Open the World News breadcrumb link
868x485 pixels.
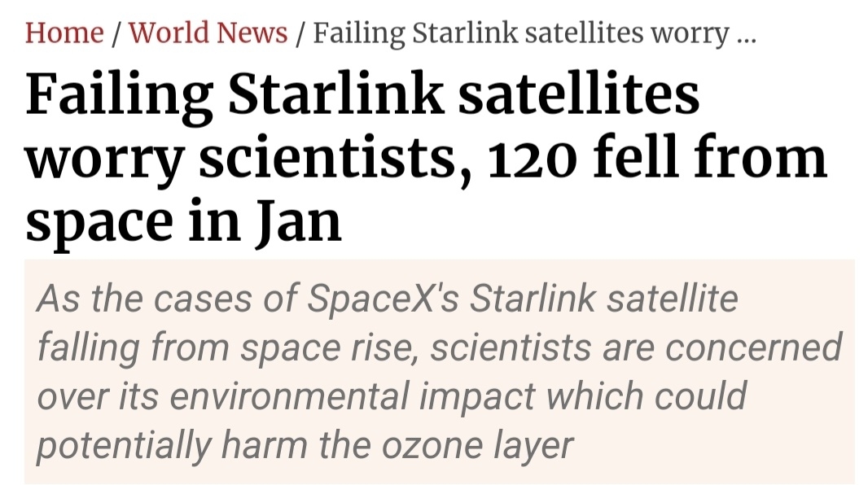208,33
